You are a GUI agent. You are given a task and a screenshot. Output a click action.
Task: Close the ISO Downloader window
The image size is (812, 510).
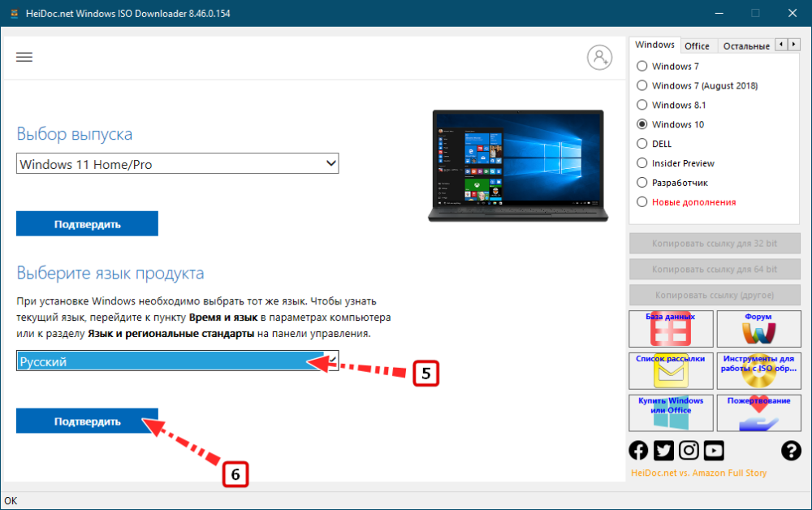[x=793, y=14]
